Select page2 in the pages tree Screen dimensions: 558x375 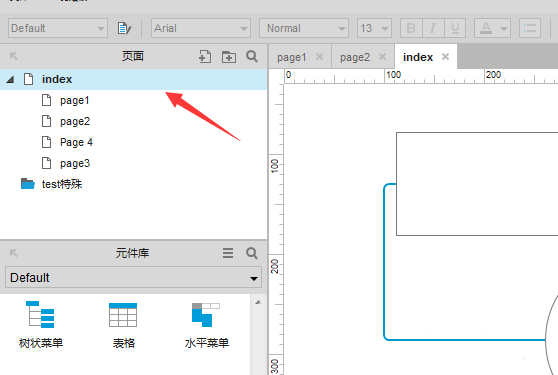point(75,121)
